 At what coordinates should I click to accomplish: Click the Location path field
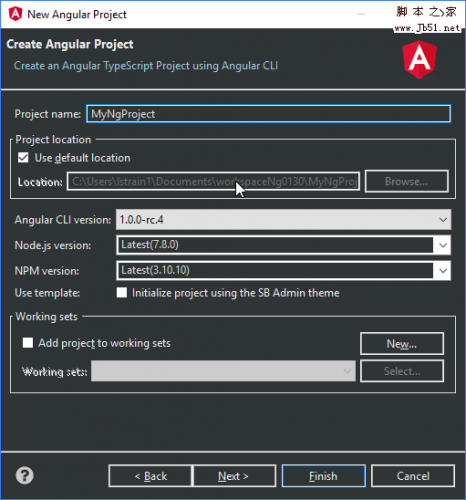[213, 181]
